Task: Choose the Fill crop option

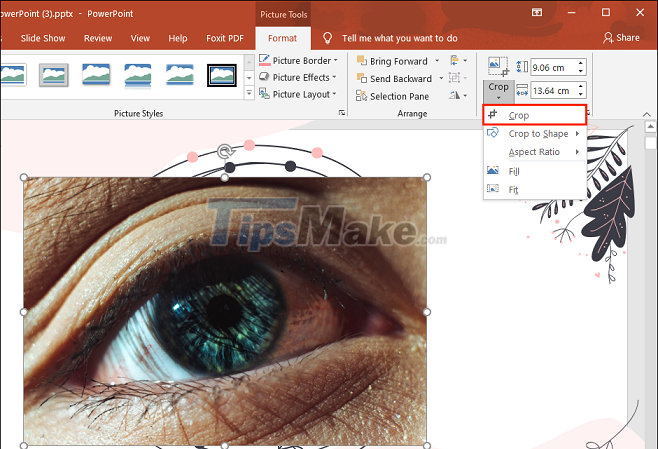Action: click(x=534, y=171)
